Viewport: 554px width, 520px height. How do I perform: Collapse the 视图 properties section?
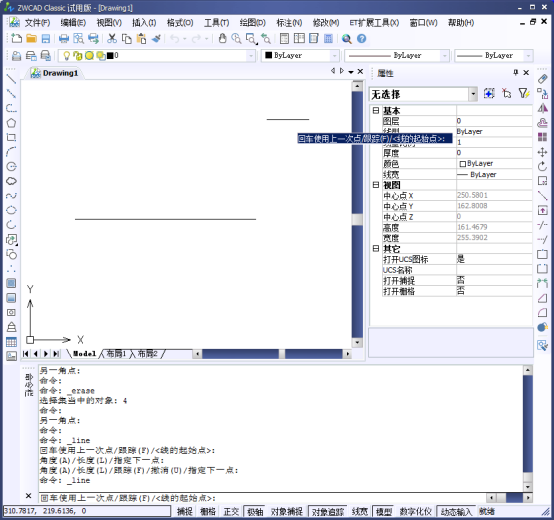point(376,185)
